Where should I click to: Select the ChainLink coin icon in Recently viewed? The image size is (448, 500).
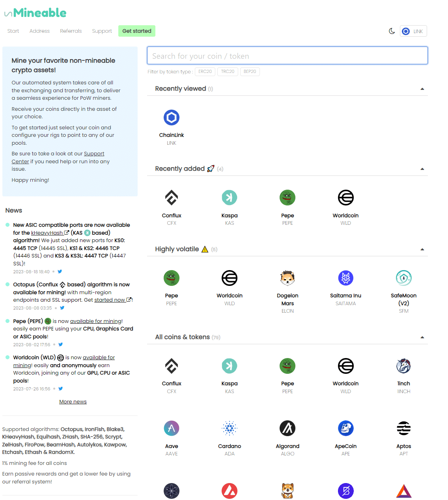[172, 118]
